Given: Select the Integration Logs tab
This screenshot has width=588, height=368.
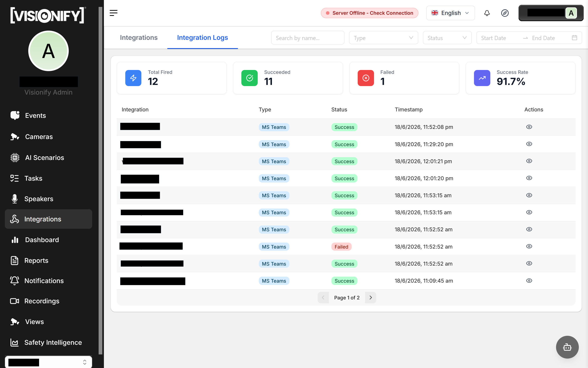Looking at the screenshot, I should point(202,38).
